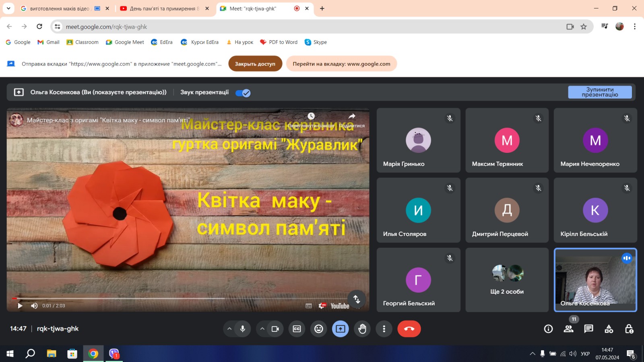This screenshot has height=362, width=644.
Task: Open emoji reactions panel
Action: tap(318, 329)
